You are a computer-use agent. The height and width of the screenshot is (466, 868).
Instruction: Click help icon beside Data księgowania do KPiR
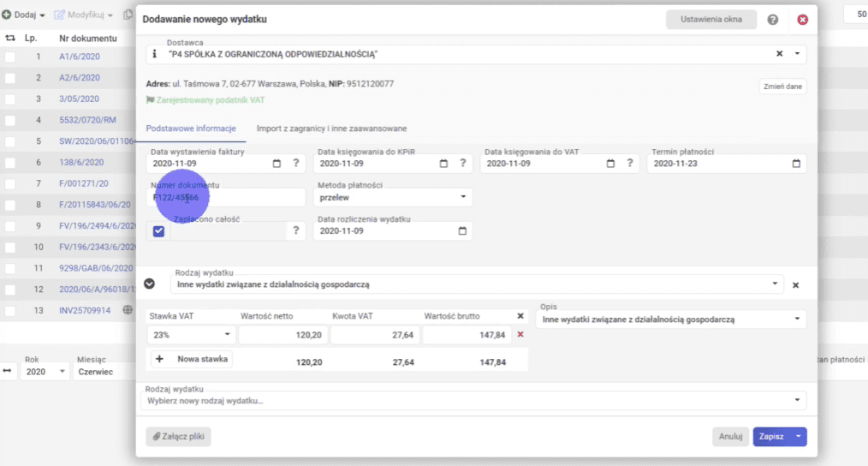pos(462,164)
